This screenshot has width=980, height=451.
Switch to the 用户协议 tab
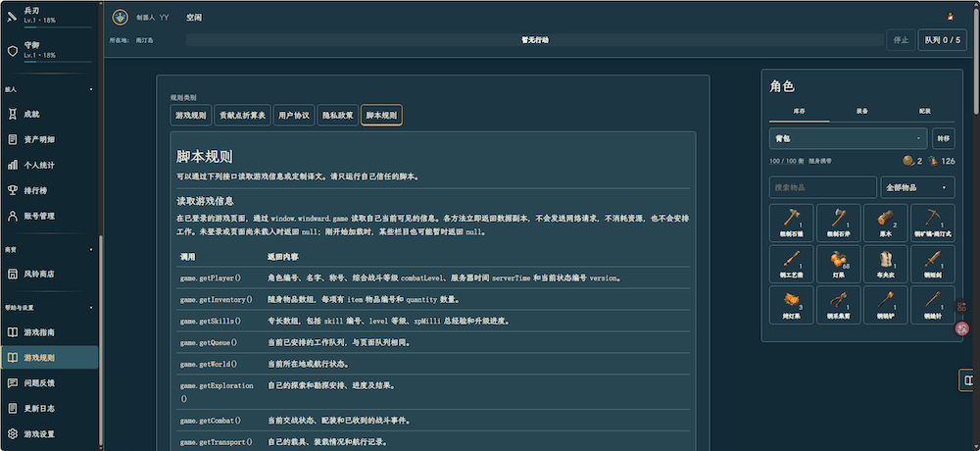point(294,115)
